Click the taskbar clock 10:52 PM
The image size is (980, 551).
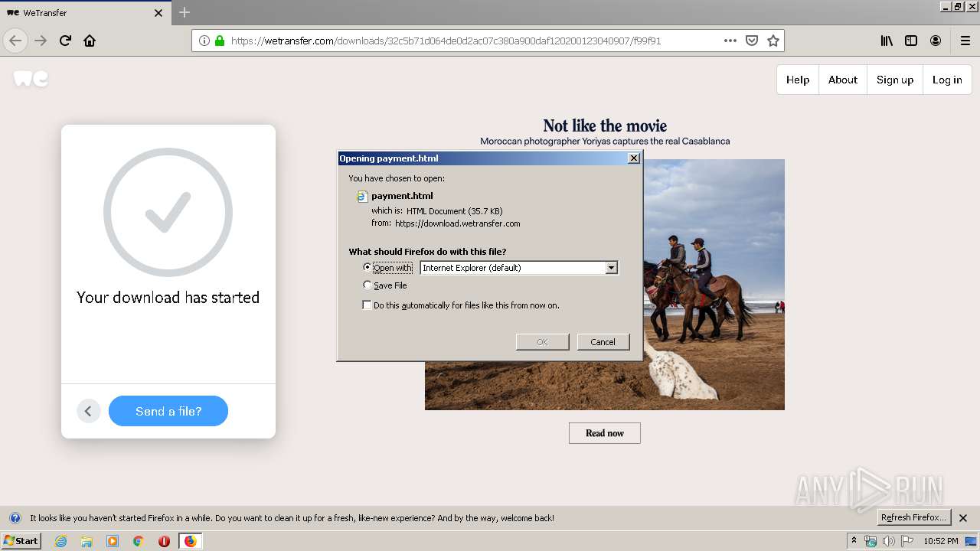point(941,541)
